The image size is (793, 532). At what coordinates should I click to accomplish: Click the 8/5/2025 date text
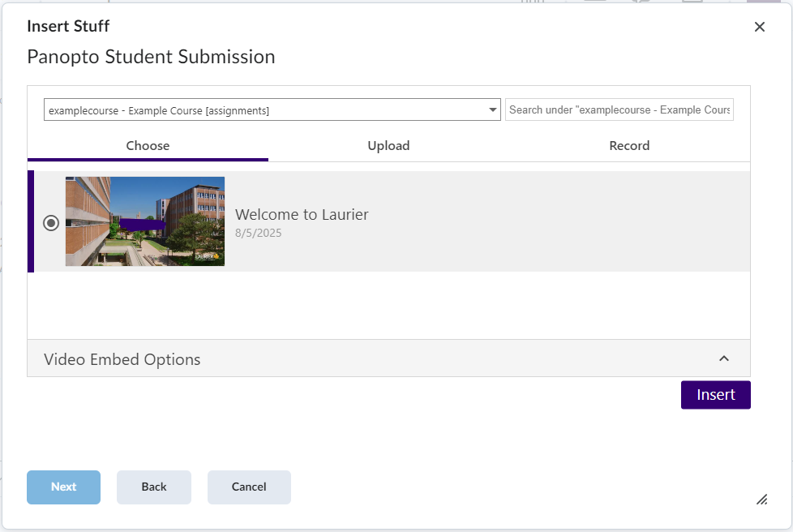point(259,233)
